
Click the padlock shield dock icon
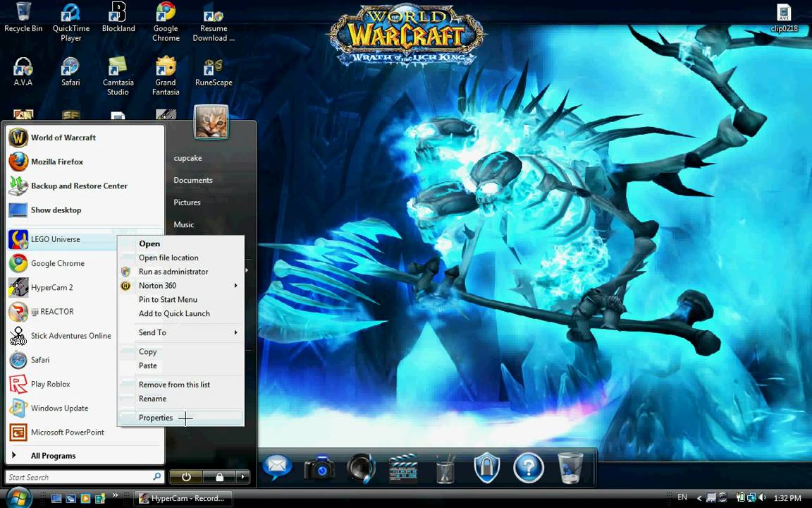coord(487,468)
